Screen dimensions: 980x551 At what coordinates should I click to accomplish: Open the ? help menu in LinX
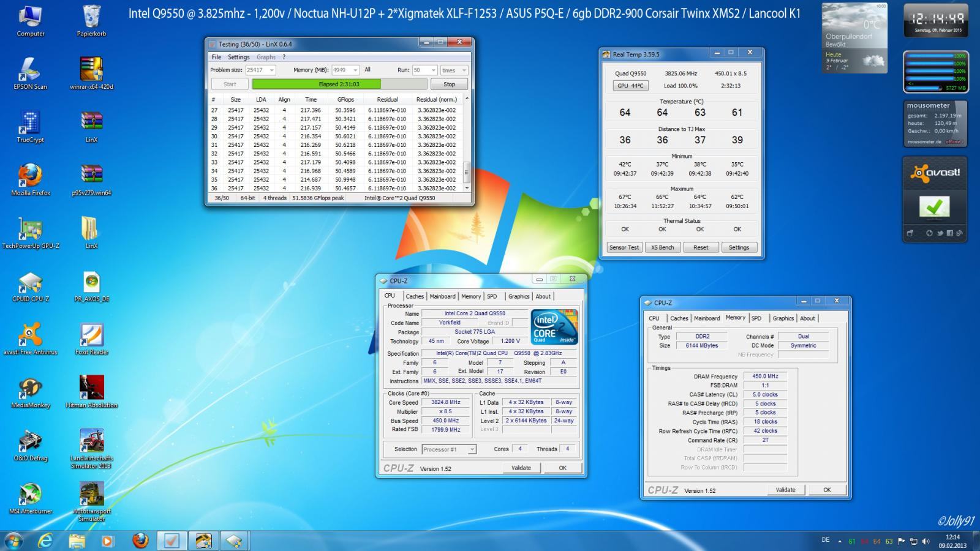284,57
